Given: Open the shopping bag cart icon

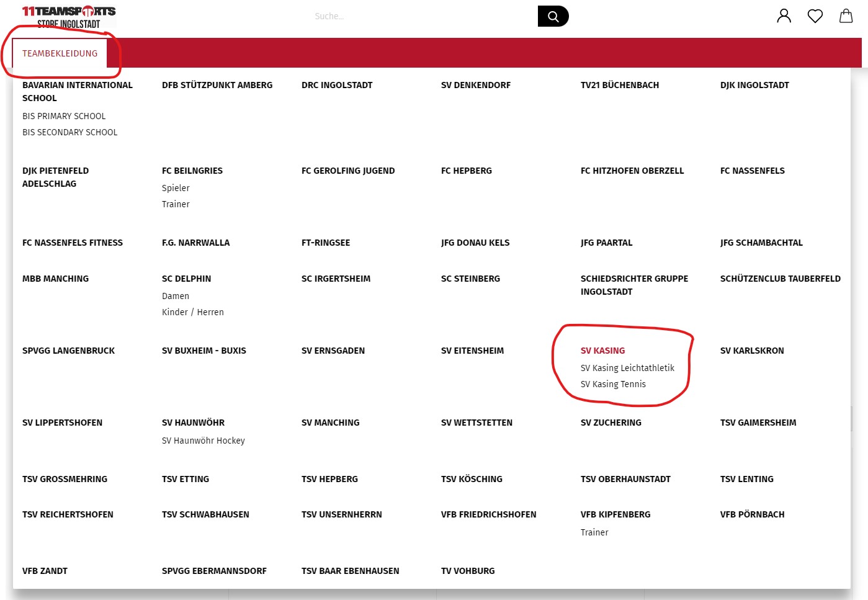Looking at the screenshot, I should tap(846, 16).
